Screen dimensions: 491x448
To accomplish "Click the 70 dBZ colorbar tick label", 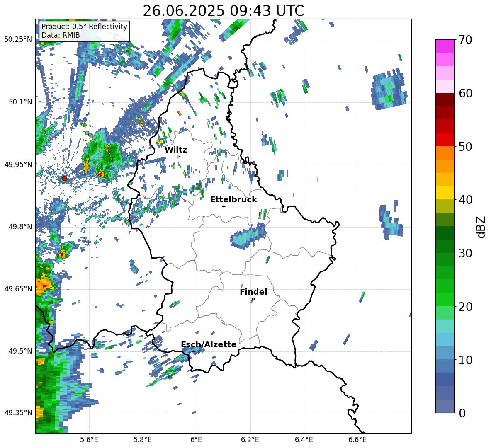I will (x=465, y=40).
